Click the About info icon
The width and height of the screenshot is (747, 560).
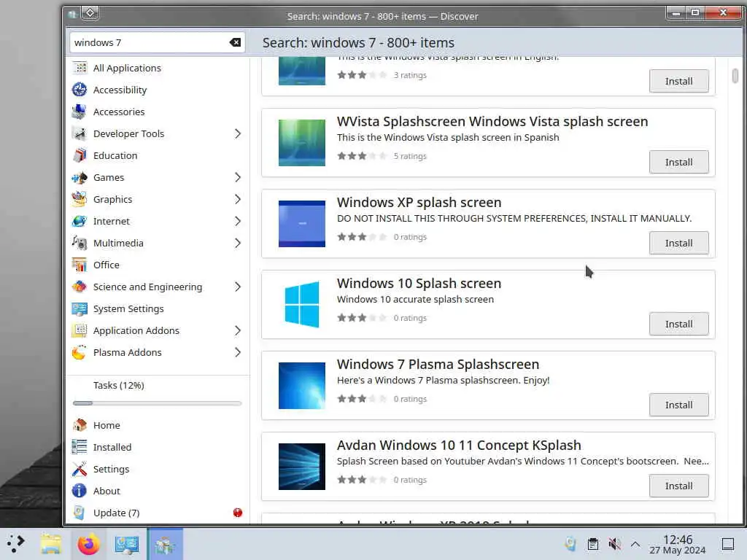[80, 491]
